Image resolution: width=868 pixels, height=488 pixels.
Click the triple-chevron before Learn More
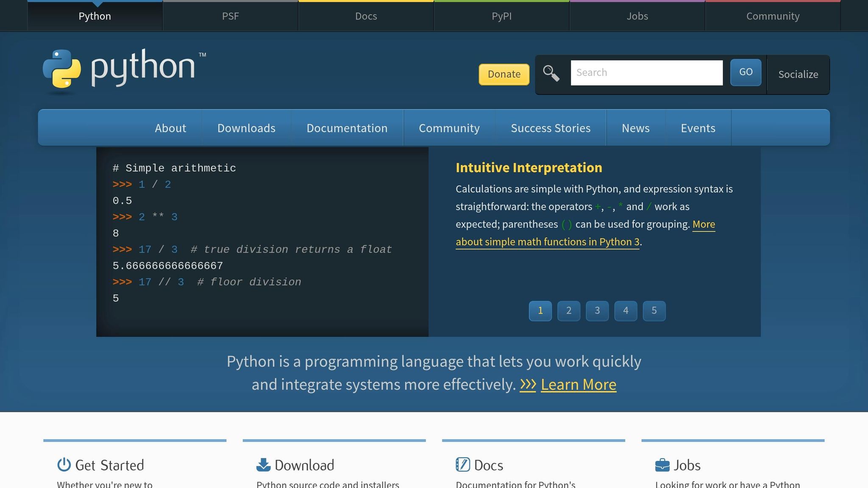(x=528, y=384)
